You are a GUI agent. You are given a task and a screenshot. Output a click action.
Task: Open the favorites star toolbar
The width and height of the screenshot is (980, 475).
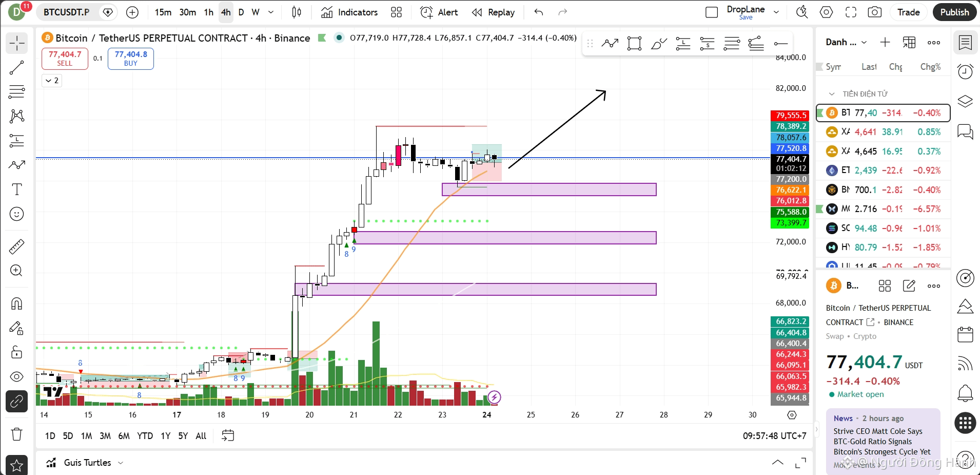[16, 465]
